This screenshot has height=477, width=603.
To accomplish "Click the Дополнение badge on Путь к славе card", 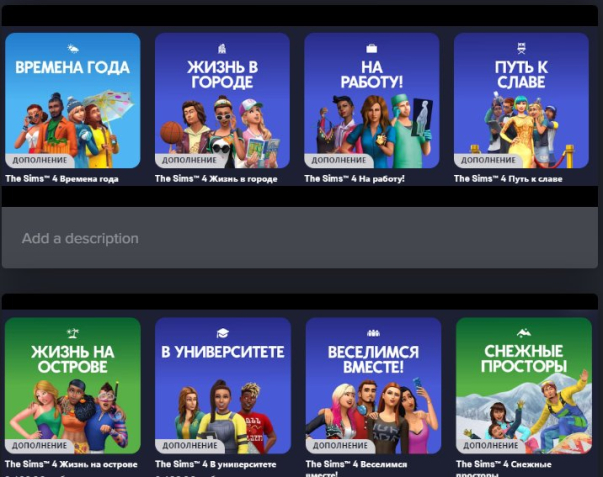I will click(x=489, y=159).
